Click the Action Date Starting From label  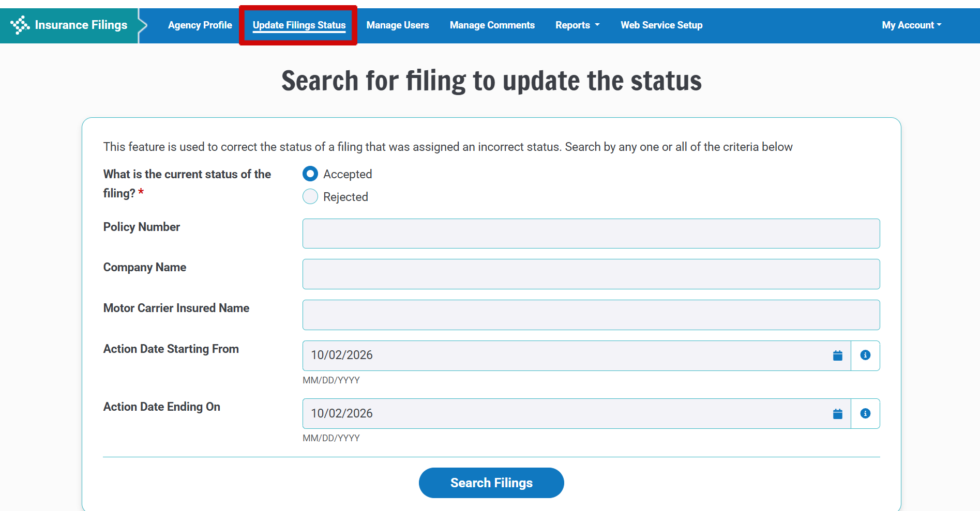(171, 349)
